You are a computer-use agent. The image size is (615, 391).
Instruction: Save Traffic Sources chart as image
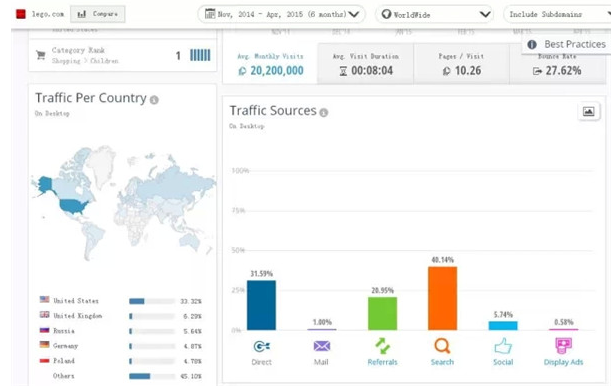click(x=588, y=112)
